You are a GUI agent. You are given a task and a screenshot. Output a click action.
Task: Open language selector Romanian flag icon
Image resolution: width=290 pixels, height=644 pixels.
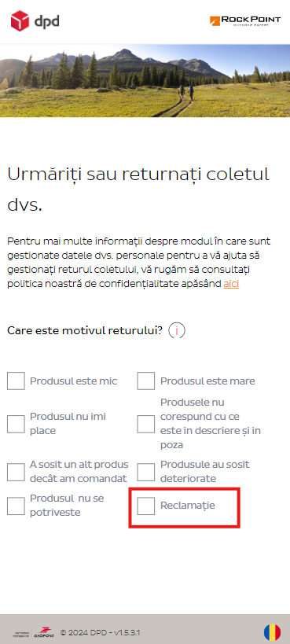[x=272, y=632]
